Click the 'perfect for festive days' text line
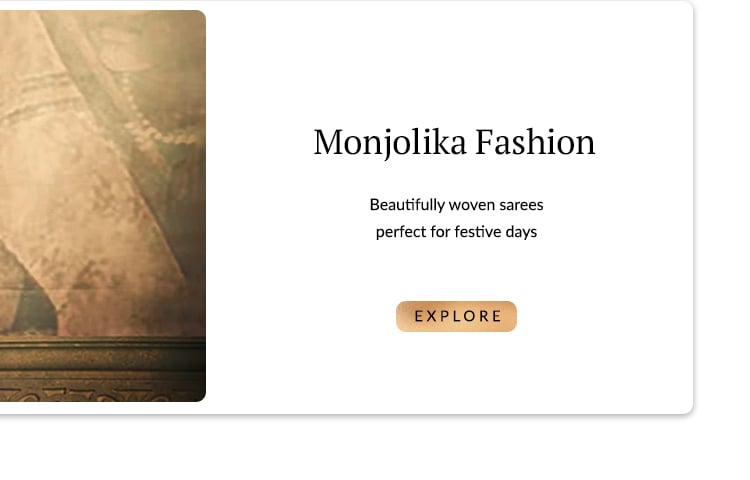Screen dimensions: 750x480 click(x=456, y=232)
